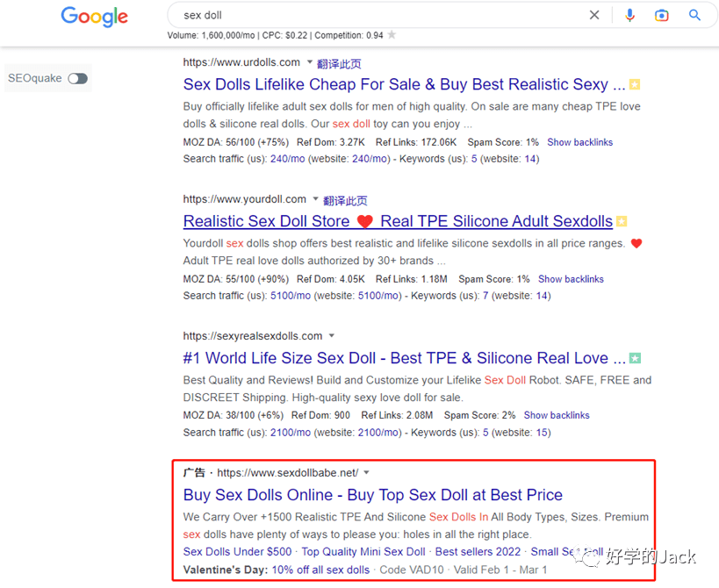Click yellow star beside urdolls result title

[635, 84]
